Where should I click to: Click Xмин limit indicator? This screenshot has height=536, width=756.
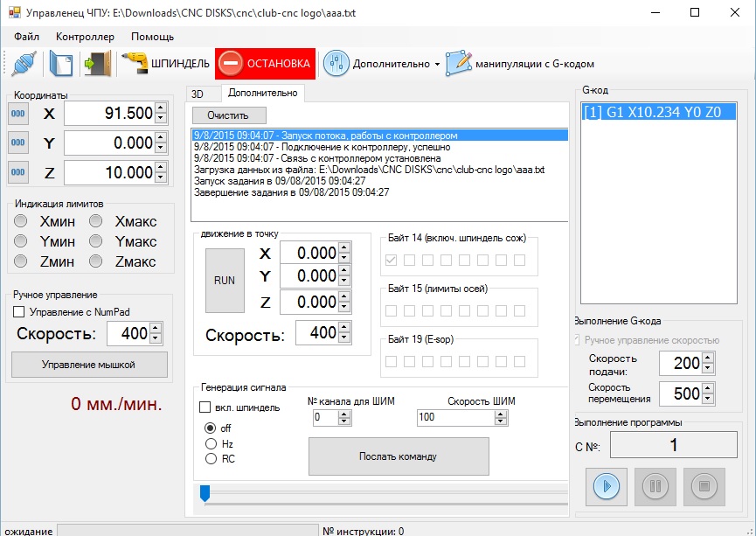[x=20, y=221]
